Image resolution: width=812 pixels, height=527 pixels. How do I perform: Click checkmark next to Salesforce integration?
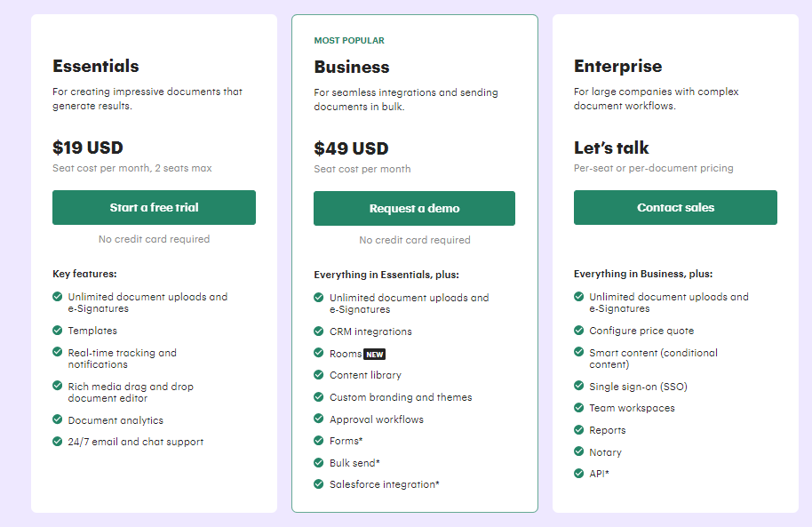[319, 484]
